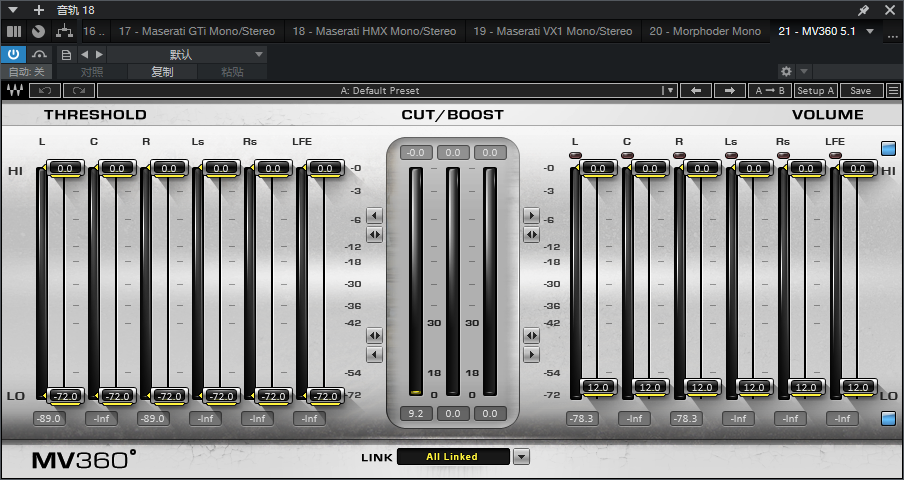Switch to 17 - Maserati GTi Mono/Stereo tab
The width and height of the screenshot is (904, 480).
197,31
